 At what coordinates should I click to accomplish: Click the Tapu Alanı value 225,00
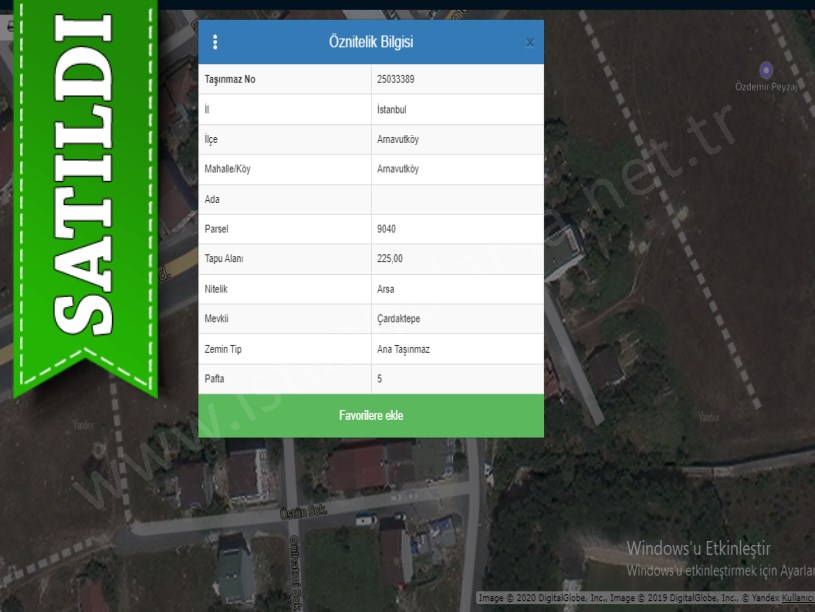(390, 259)
